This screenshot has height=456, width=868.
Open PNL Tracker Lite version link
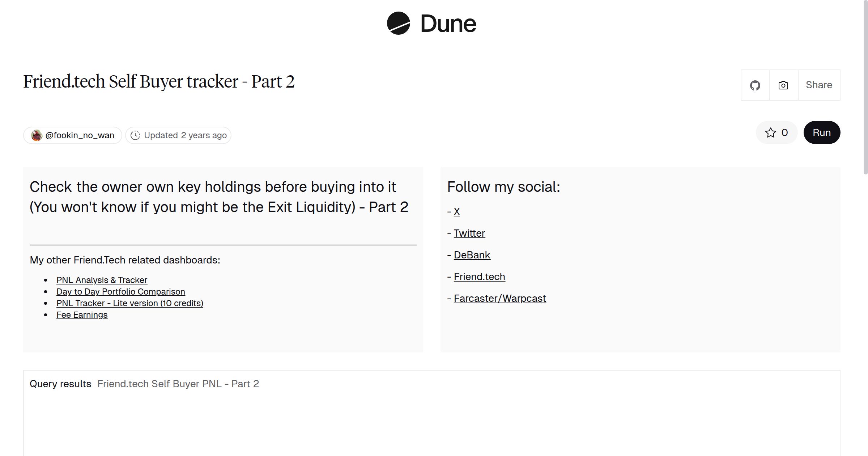pyautogui.click(x=129, y=303)
